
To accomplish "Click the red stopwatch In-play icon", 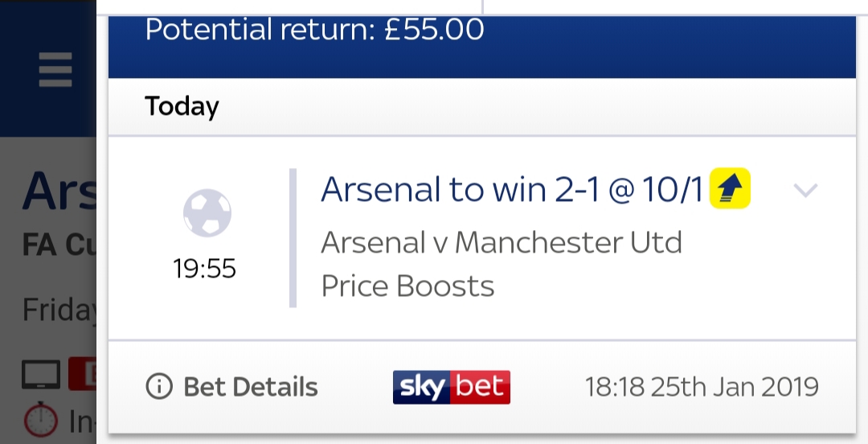I will tap(40, 420).
